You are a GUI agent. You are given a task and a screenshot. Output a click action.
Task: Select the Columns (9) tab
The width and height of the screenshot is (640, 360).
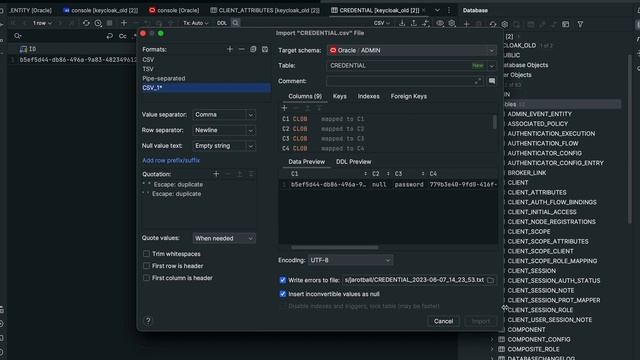tap(305, 96)
